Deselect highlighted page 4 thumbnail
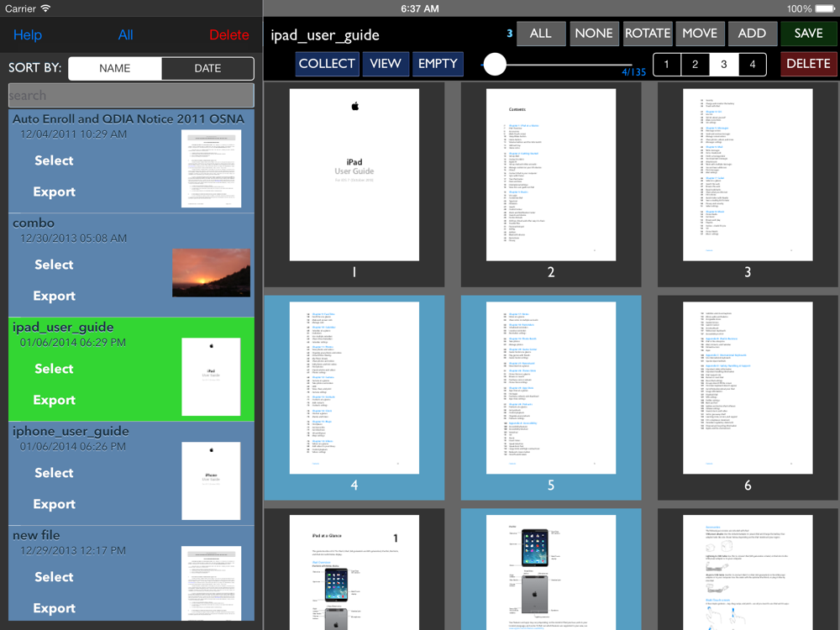 coord(354,388)
